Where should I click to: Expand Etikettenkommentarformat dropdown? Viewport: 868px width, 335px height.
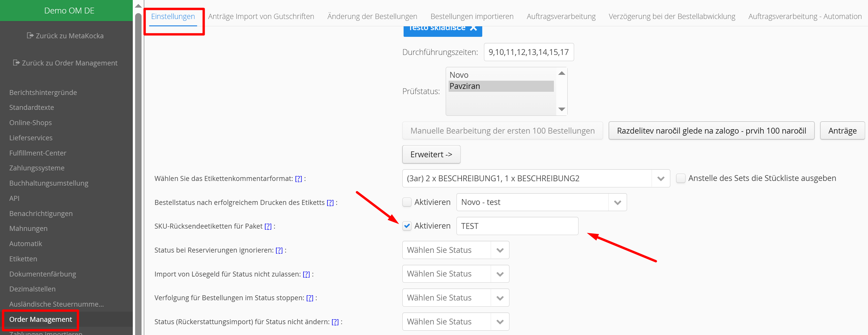[x=660, y=178]
